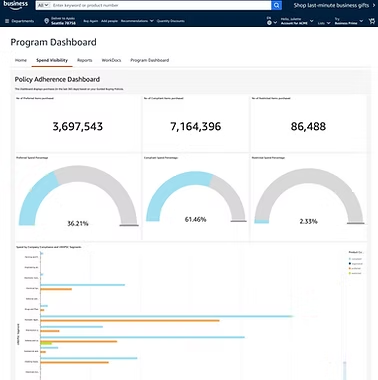This screenshot has height=380, width=378.
Task: Click the 7,164,396 compliant items value
Action: pos(196,126)
